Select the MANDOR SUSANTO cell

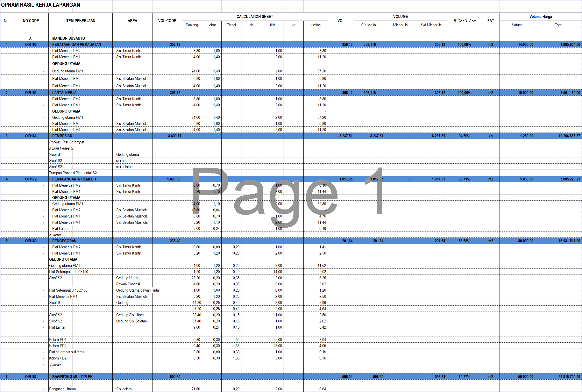(x=69, y=38)
